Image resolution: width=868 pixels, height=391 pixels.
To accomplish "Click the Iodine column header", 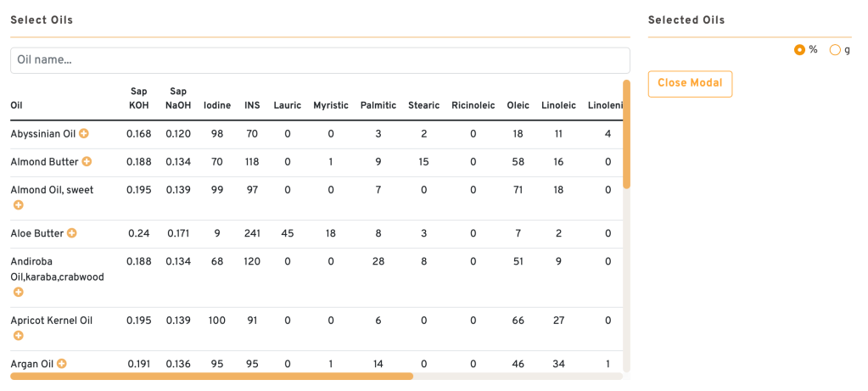I will pos(217,105).
